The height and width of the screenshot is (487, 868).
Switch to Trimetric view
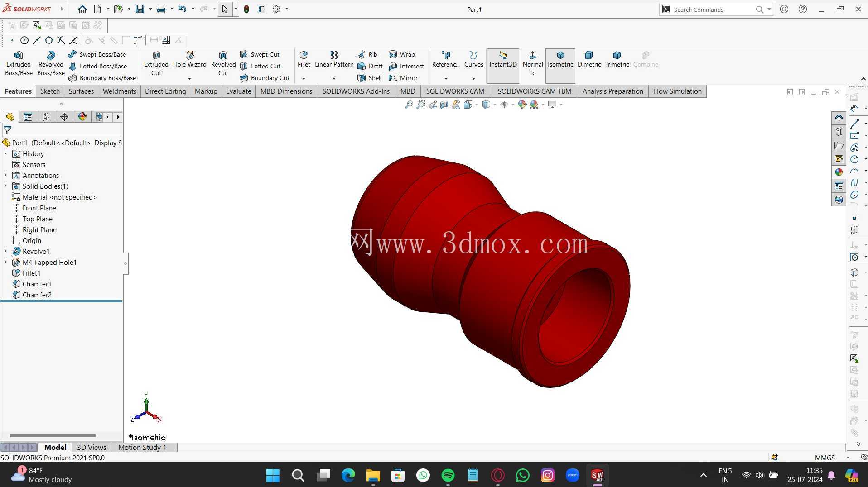(617, 60)
